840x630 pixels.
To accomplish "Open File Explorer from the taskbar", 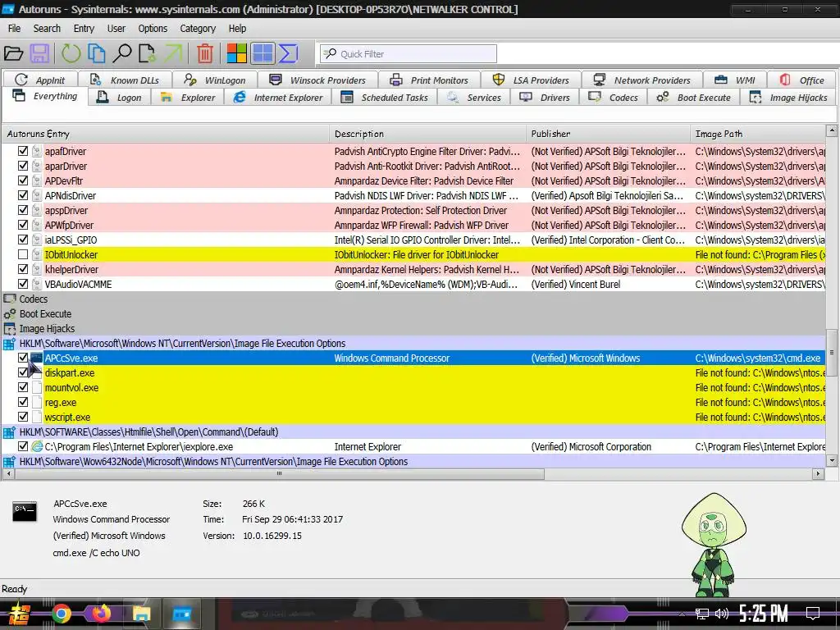I will [141, 614].
